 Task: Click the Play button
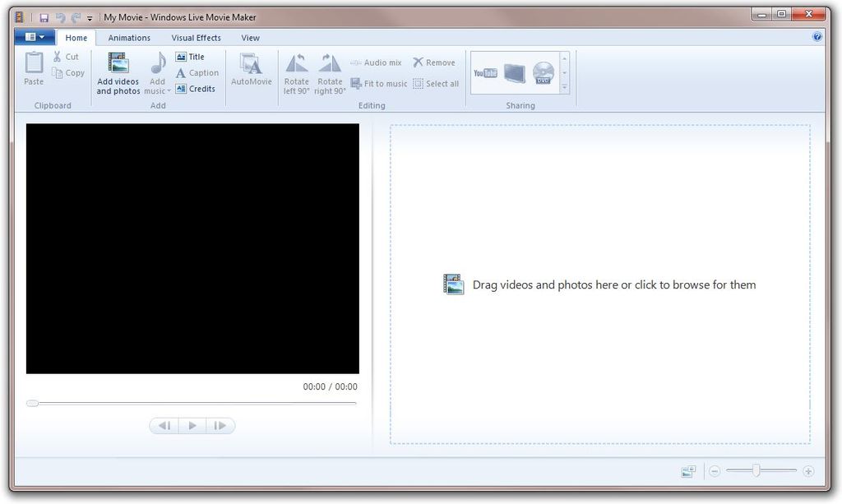click(192, 426)
